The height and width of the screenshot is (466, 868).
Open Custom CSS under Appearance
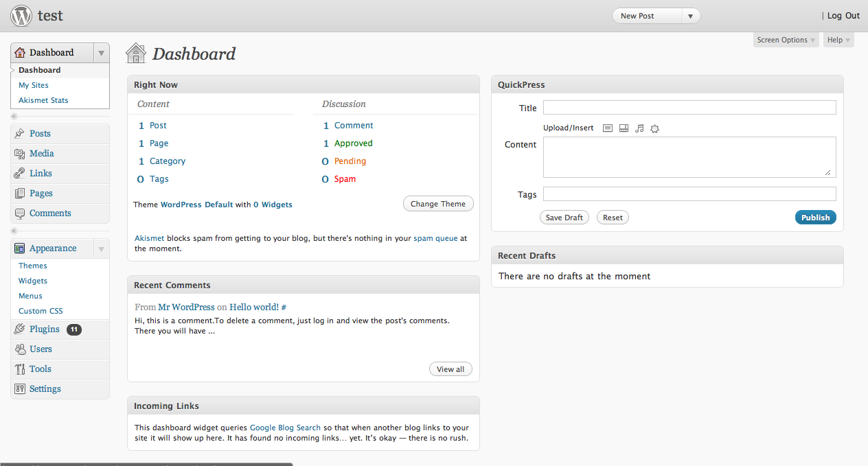pos(41,311)
